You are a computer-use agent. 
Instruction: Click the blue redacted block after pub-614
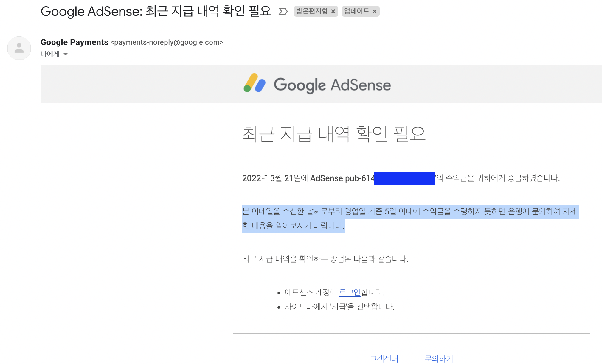[x=404, y=178]
